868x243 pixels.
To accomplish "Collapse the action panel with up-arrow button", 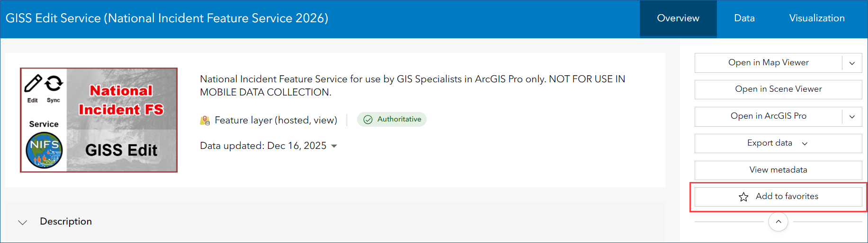I will click(x=778, y=222).
